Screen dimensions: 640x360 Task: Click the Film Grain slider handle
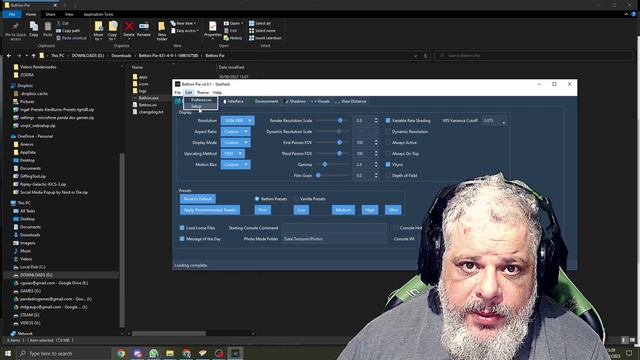click(318, 176)
